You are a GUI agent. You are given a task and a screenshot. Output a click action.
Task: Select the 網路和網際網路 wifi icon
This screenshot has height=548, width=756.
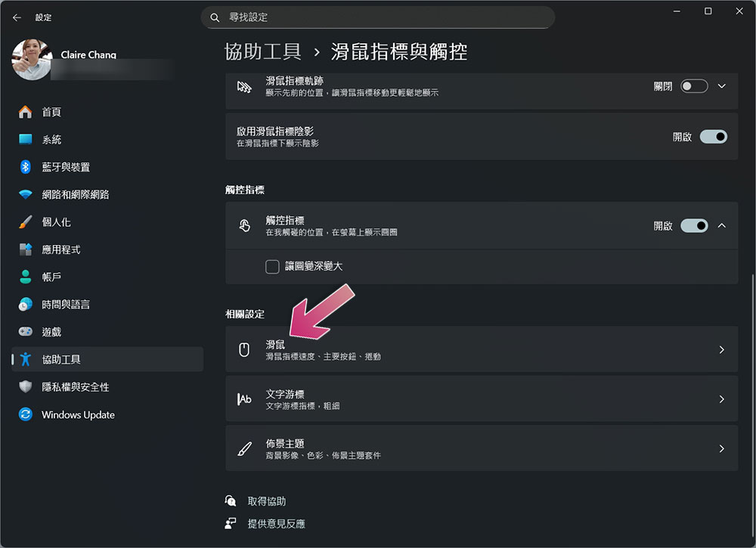tap(25, 194)
